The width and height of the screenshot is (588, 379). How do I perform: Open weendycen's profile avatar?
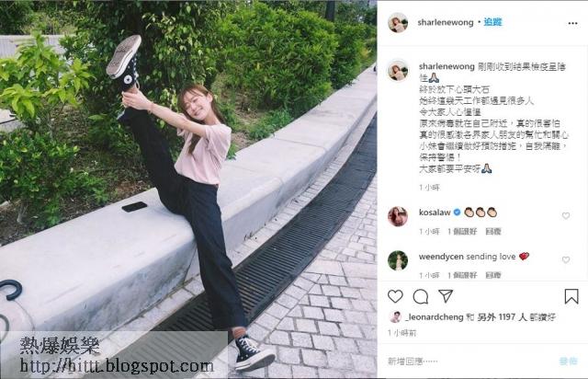[398, 260]
